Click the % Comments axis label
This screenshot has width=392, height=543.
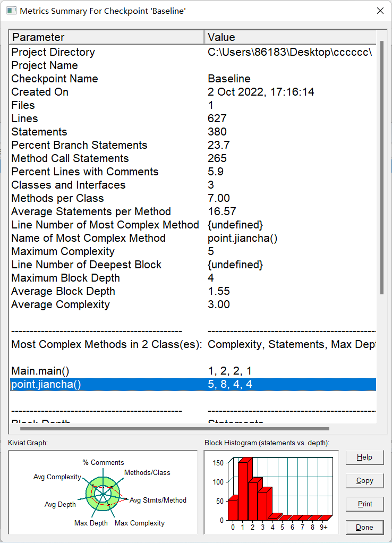(x=103, y=462)
